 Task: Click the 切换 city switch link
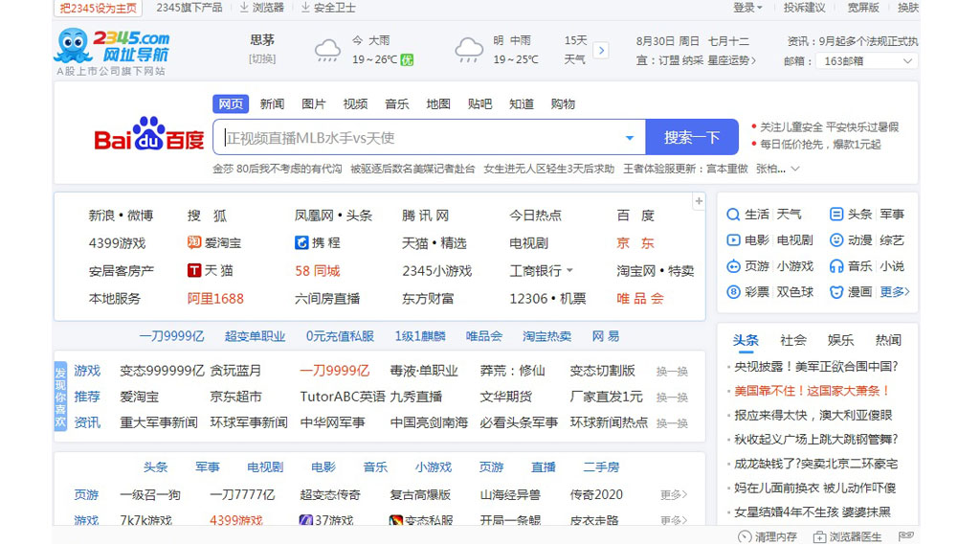coord(262,58)
